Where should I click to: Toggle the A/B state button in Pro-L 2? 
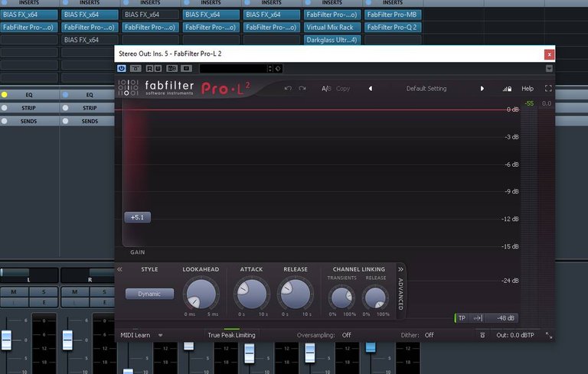tap(326, 89)
